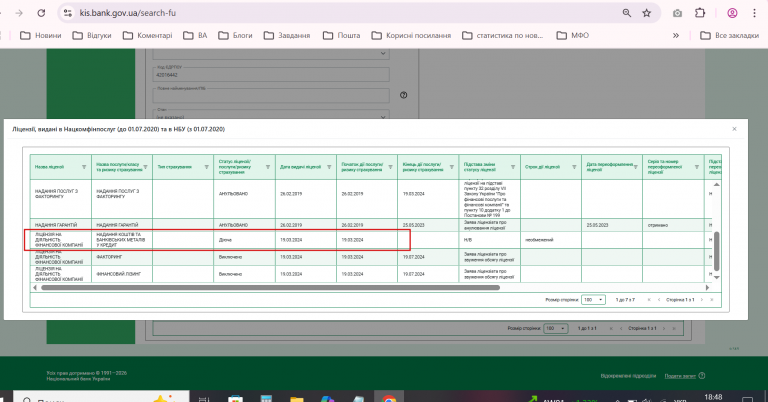The width and height of the screenshot is (768, 402).
Task: Open the 'ВА' bookmark folder
Action: (x=195, y=35)
